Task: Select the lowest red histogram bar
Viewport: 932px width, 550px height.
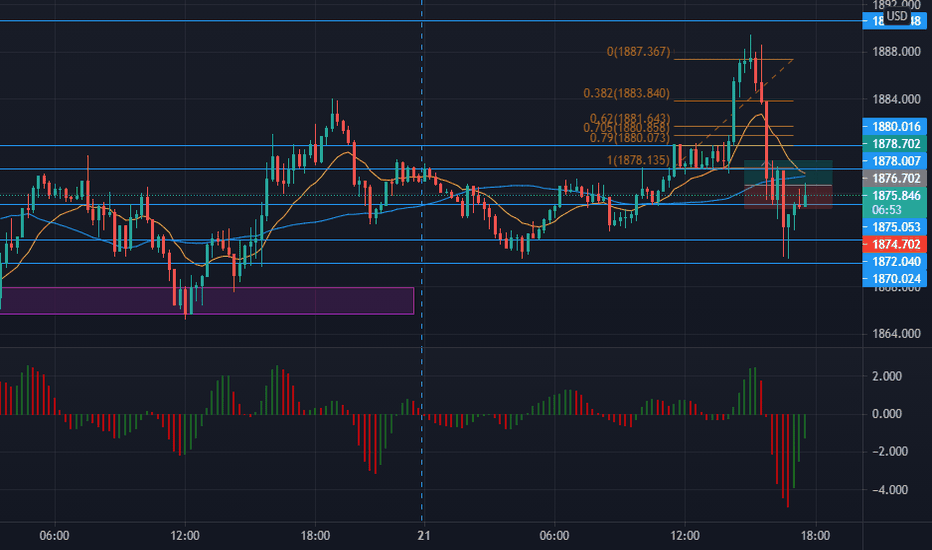Action: click(788, 461)
